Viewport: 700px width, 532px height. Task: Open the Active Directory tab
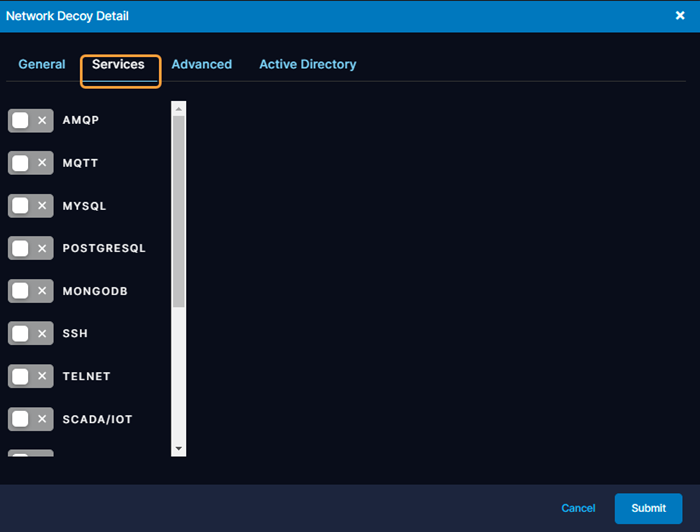click(x=307, y=64)
